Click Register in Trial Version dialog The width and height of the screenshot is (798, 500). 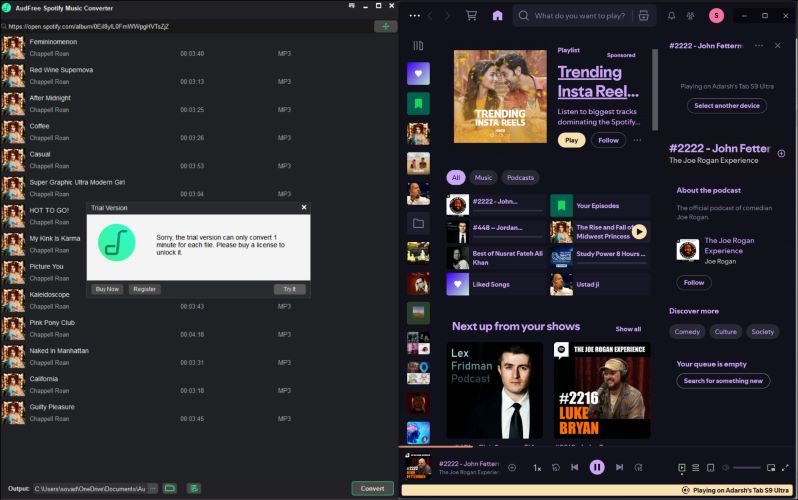[145, 289]
